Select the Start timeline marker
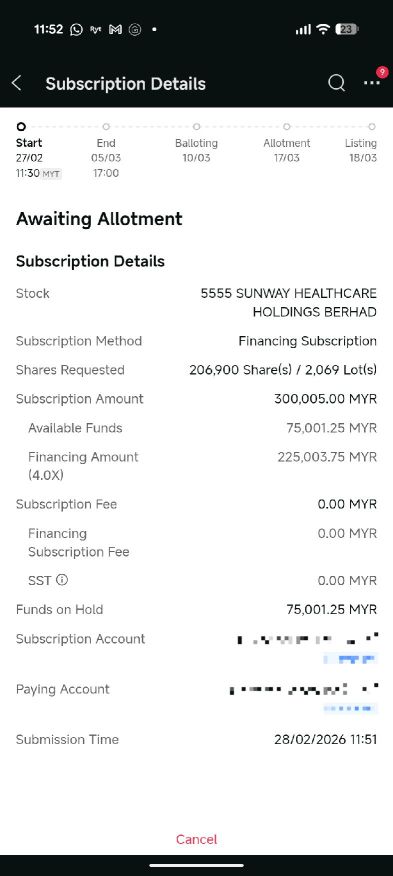 pos(21,127)
